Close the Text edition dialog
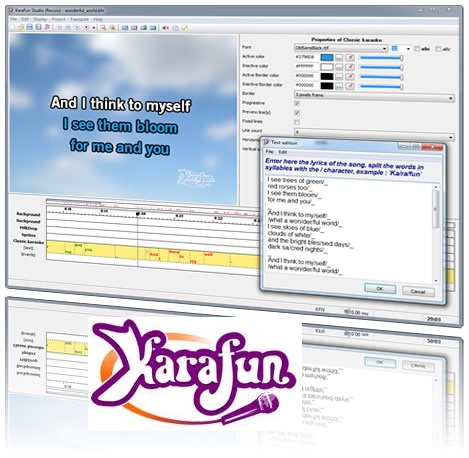The height and width of the screenshot is (458, 469). point(432,147)
